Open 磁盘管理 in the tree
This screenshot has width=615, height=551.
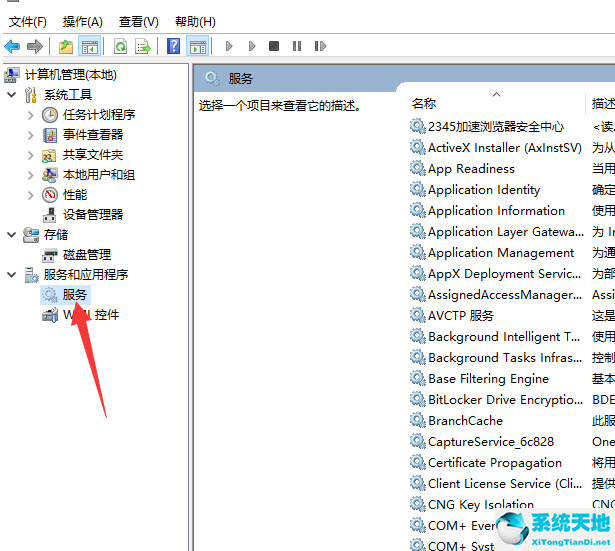(87, 255)
